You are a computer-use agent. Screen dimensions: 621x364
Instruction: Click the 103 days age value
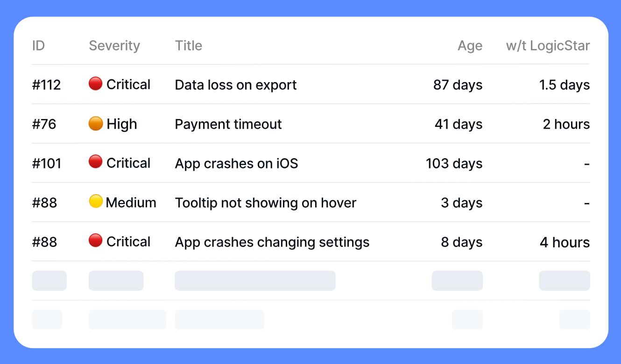(454, 163)
